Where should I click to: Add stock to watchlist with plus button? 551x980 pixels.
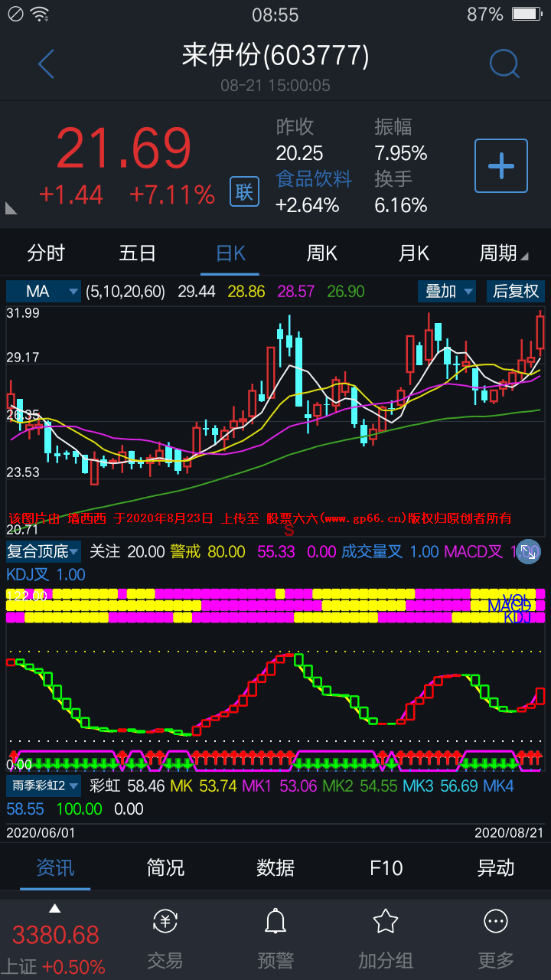pyautogui.click(x=501, y=165)
